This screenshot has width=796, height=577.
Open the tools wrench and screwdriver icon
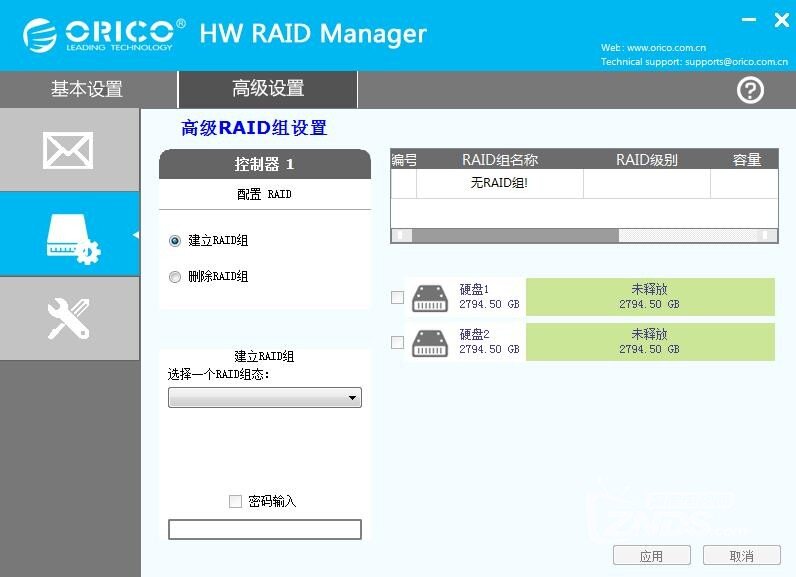coord(69,319)
